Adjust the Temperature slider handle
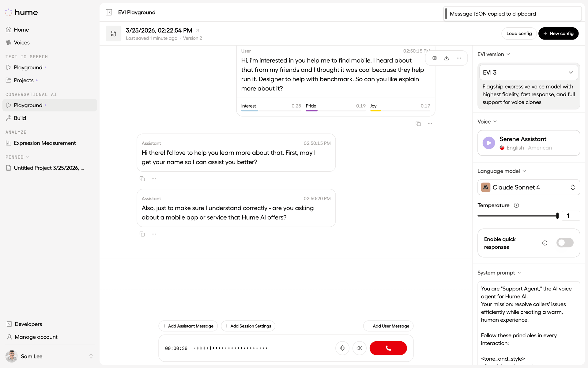 pos(557,216)
